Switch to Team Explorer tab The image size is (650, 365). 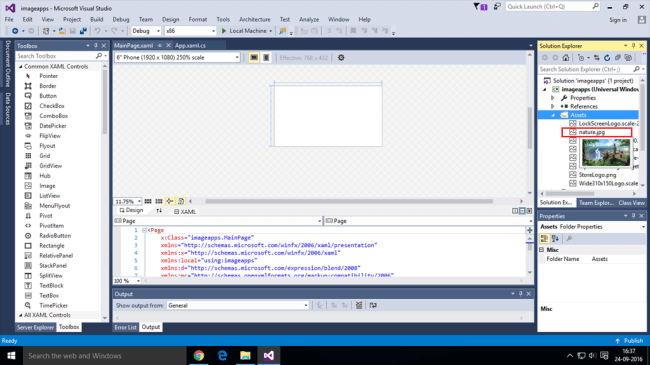coord(596,203)
